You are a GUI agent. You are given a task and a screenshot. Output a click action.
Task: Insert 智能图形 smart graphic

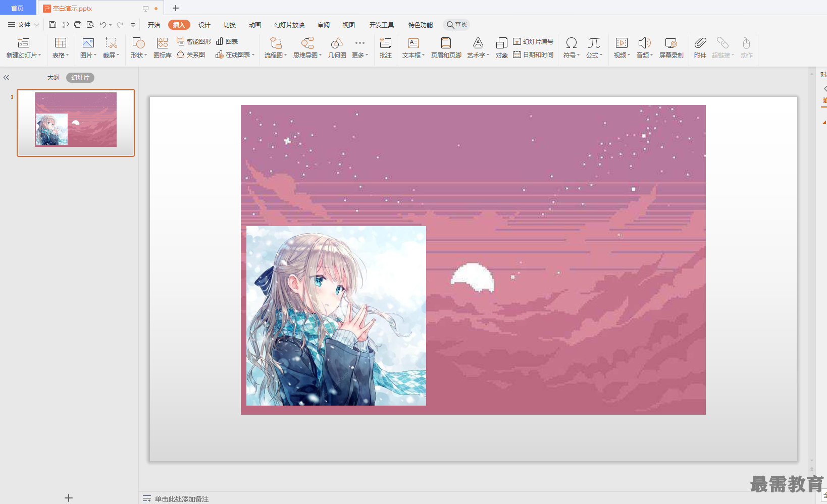194,41
